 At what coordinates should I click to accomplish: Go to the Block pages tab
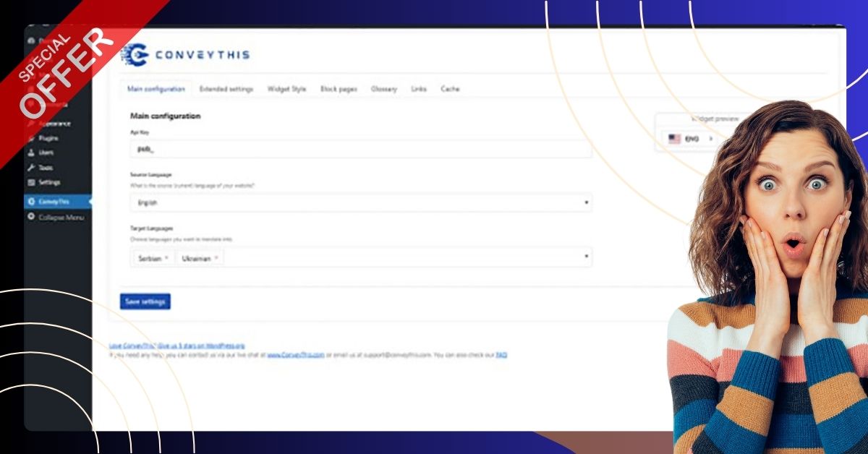pos(339,89)
